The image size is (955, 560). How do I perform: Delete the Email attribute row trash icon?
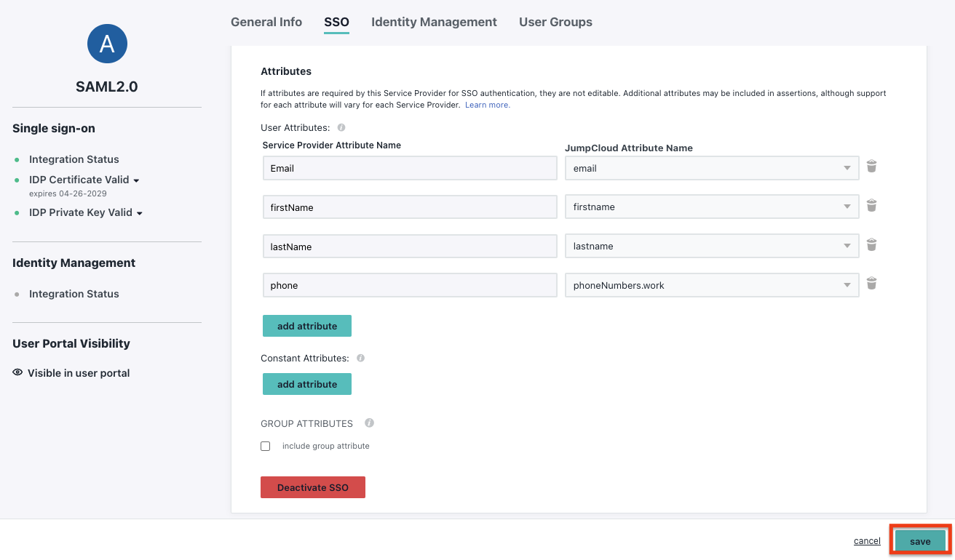(871, 167)
